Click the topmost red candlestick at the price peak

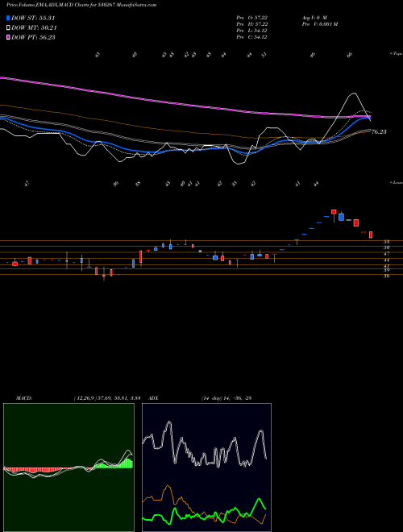tap(334, 212)
